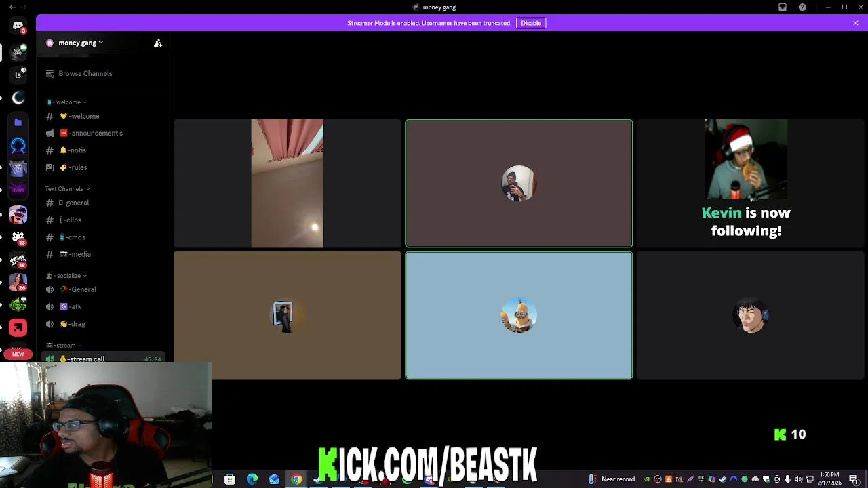
Task: Expand the blue server folder icon
Action: pos(18,123)
